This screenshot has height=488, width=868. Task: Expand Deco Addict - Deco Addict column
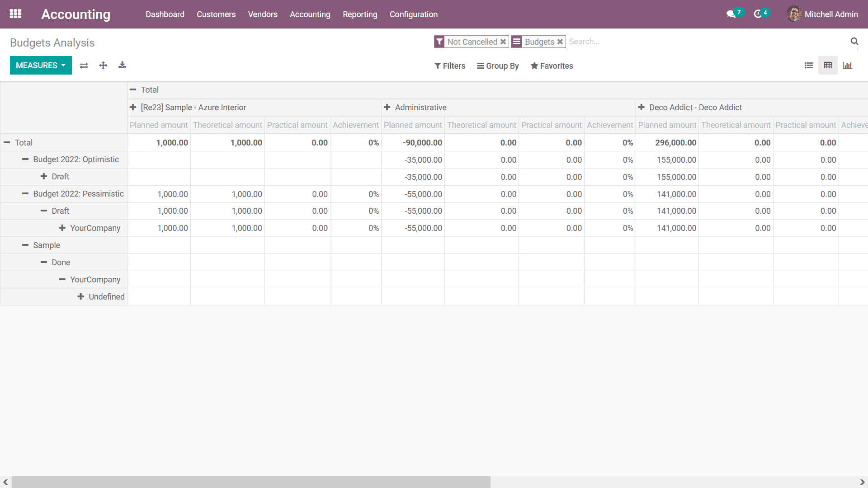click(689, 108)
